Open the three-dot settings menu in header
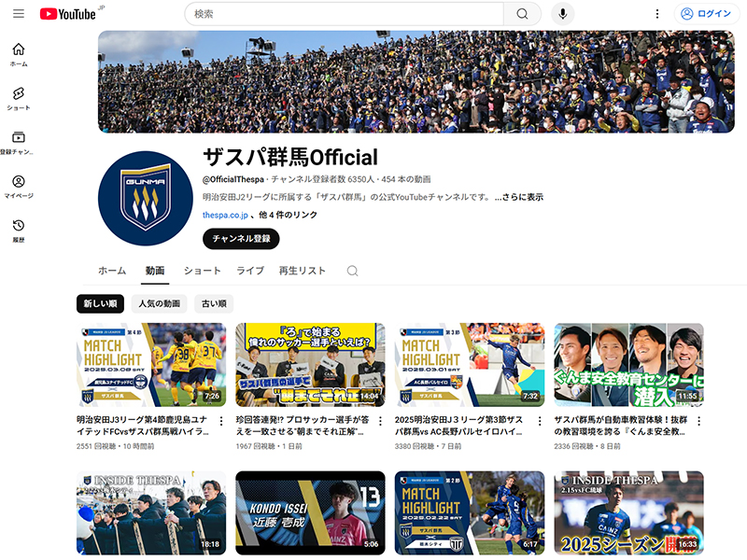The height and width of the screenshot is (560, 747). (657, 14)
